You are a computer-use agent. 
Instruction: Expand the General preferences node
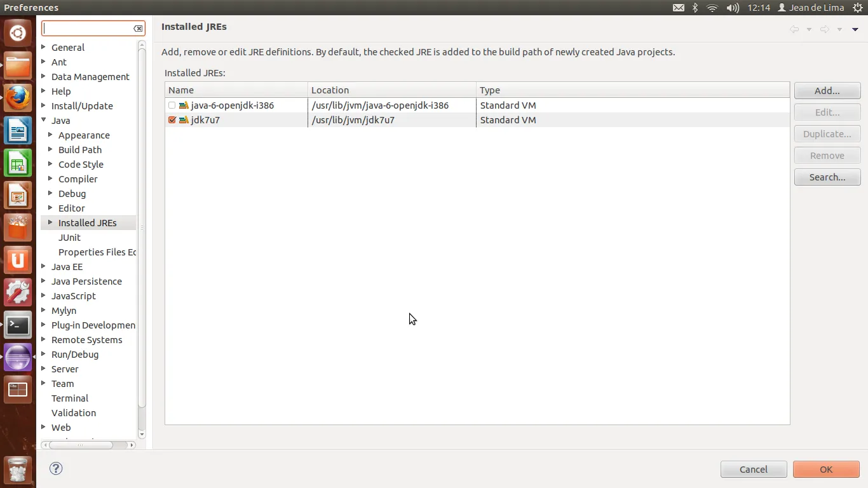(x=43, y=47)
